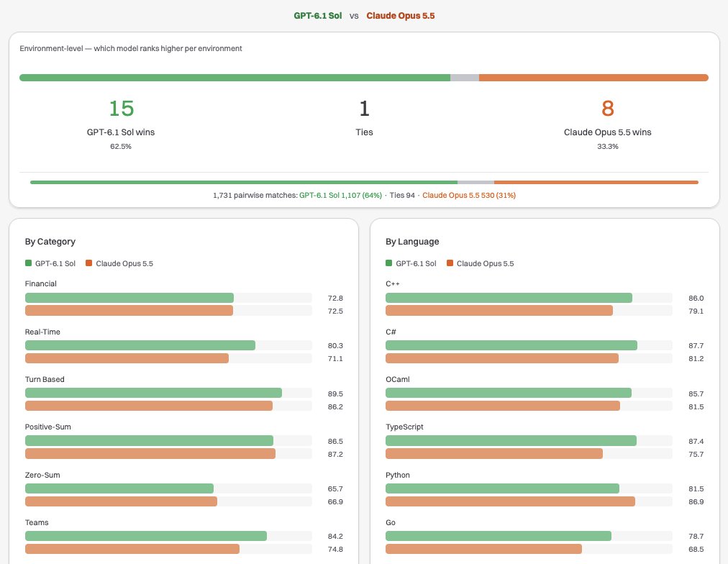Click the orange Python bar
The height and width of the screenshot is (564, 728).
tap(510, 501)
